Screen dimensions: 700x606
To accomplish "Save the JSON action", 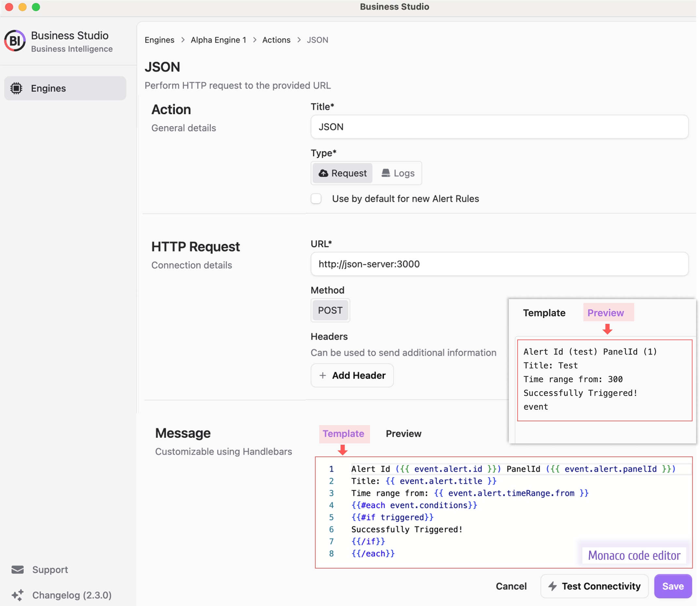I will point(673,586).
